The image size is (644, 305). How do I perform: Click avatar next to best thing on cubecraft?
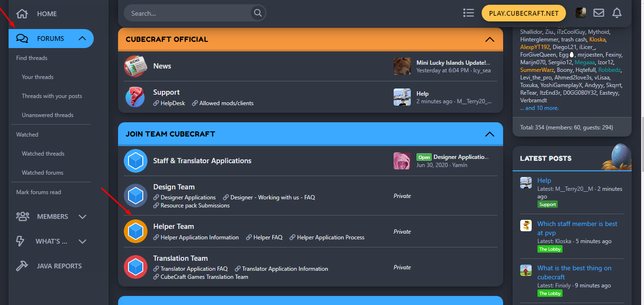(526, 270)
